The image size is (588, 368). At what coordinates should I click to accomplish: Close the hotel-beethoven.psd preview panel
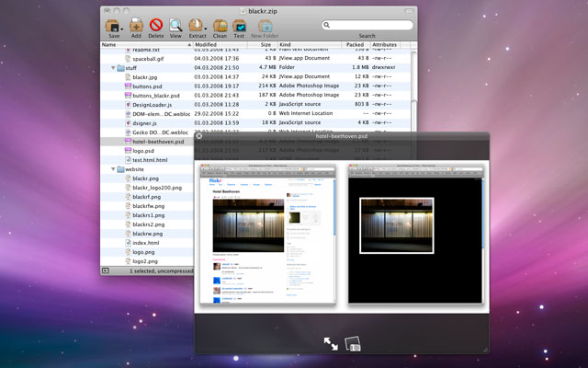(x=199, y=136)
